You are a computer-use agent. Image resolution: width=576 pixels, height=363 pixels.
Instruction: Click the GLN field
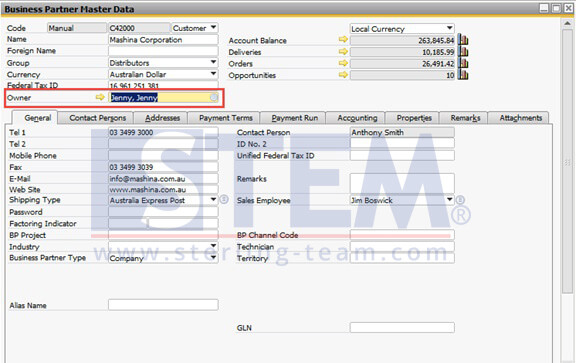tap(402, 327)
